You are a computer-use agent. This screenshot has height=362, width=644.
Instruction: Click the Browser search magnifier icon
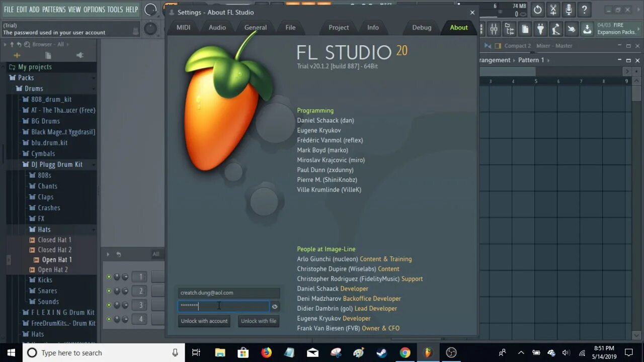(27, 44)
